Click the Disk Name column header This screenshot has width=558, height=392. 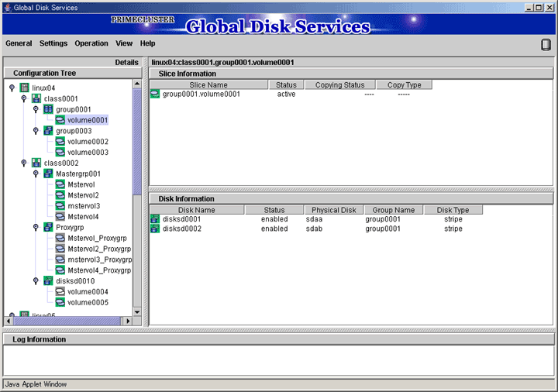pos(197,210)
